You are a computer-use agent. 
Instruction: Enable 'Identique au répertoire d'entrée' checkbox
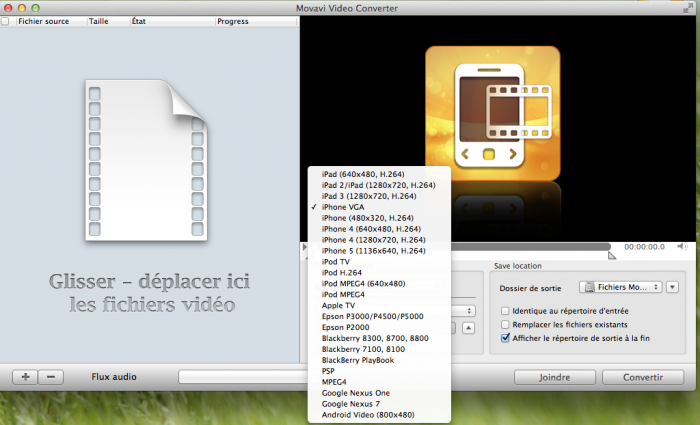pyautogui.click(x=505, y=311)
